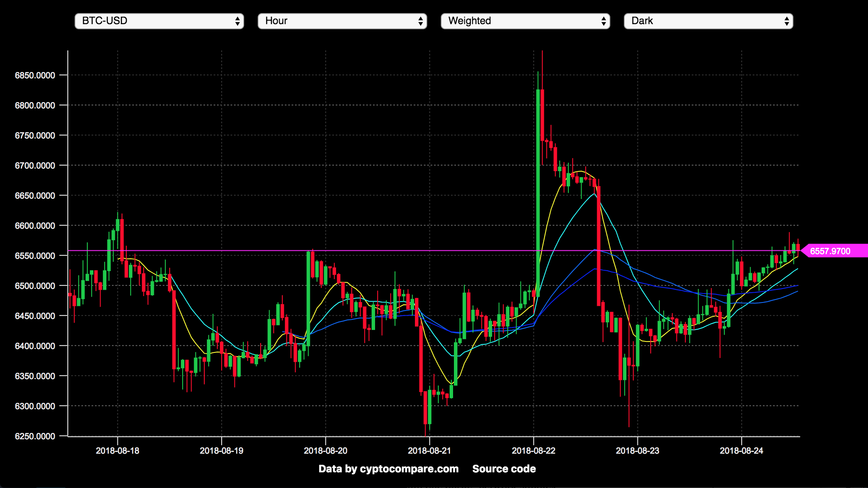Click the magenta 6557.9700 price label
The width and height of the screenshot is (868, 488).
click(830, 251)
